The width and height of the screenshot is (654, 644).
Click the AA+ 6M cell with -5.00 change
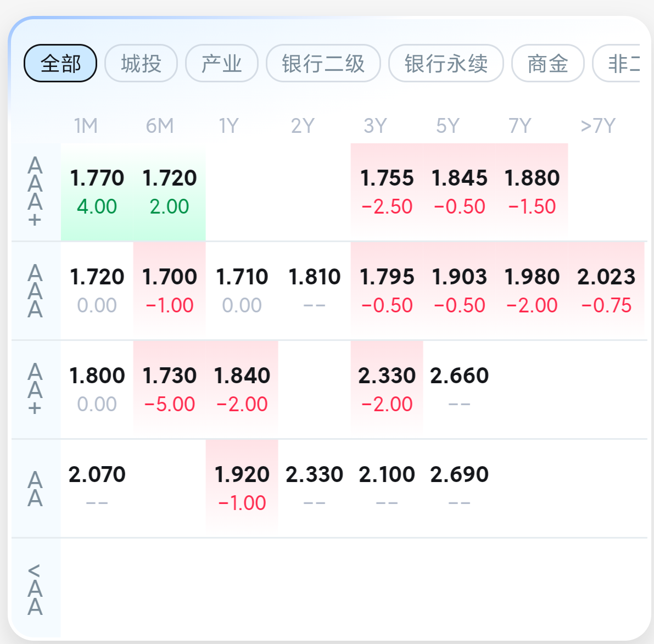tap(169, 390)
